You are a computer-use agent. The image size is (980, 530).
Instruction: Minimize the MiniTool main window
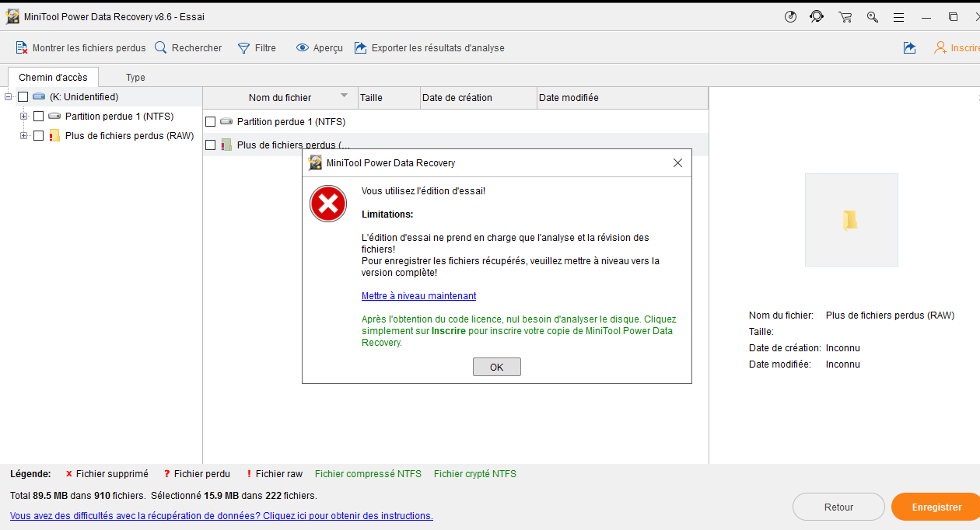coord(926,16)
